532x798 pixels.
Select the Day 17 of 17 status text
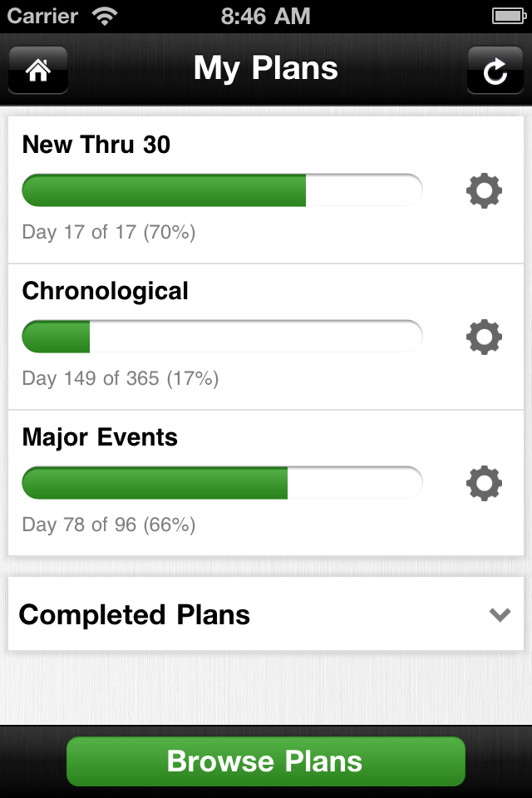pyautogui.click(x=109, y=233)
